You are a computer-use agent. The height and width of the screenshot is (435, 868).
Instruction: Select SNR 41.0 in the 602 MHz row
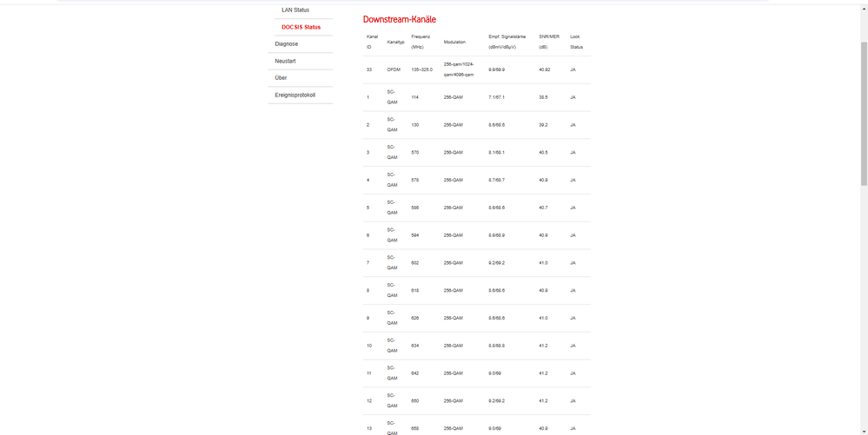[x=544, y=263]
